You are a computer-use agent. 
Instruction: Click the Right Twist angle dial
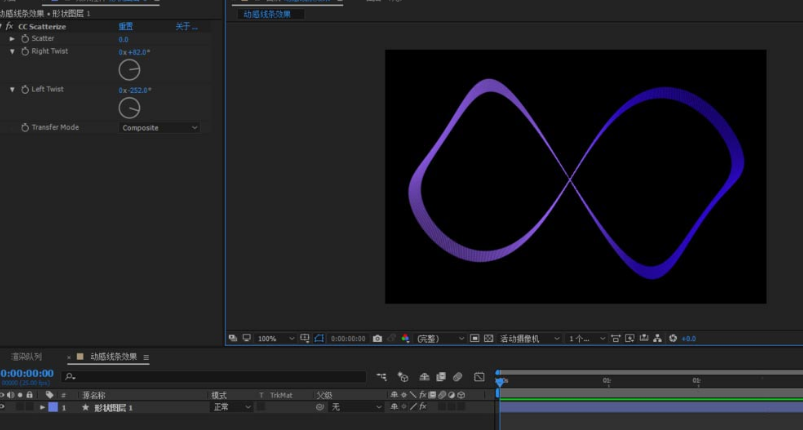click(129, 70)
